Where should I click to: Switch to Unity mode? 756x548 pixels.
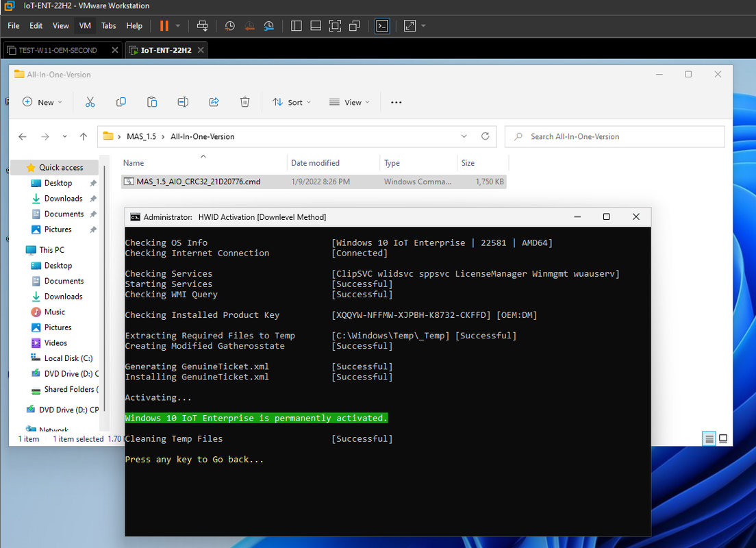[x=355, y=26]
